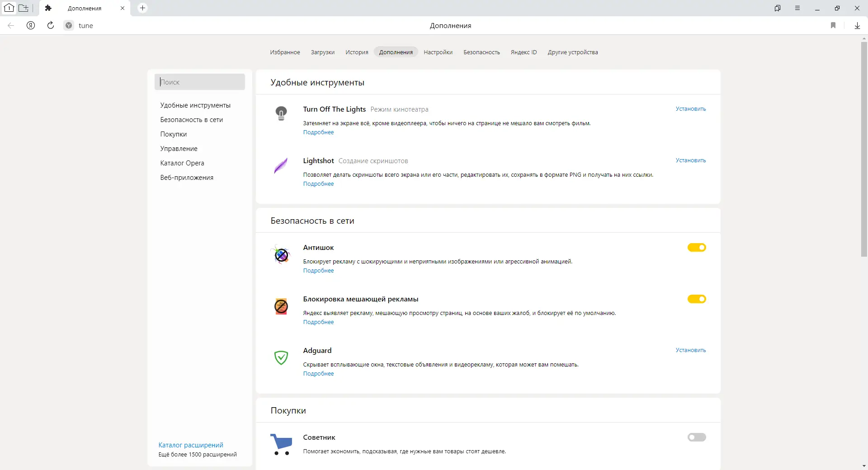
Task: Open the downloads arrow icon
Action: pyautogui.click(x=857, y=25)
